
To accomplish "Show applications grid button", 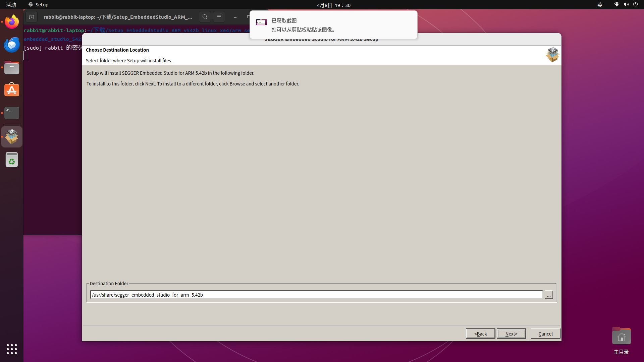I will point(12,349).
